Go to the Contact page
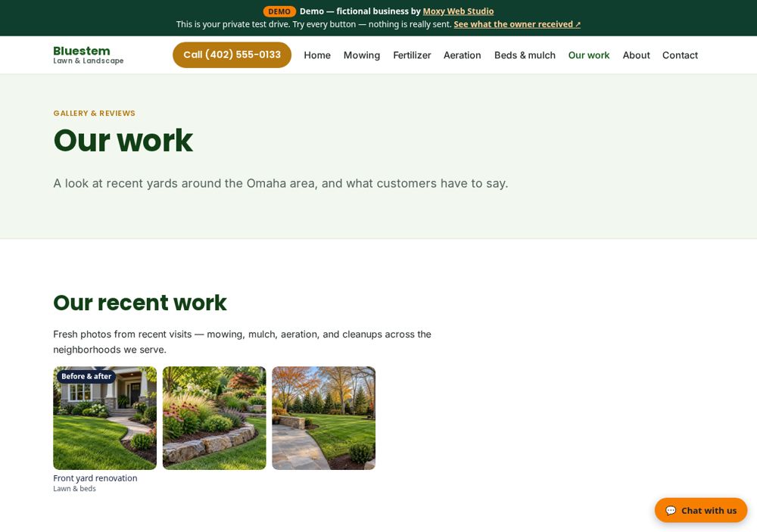 pyautogui.click(x=680, y=55)
